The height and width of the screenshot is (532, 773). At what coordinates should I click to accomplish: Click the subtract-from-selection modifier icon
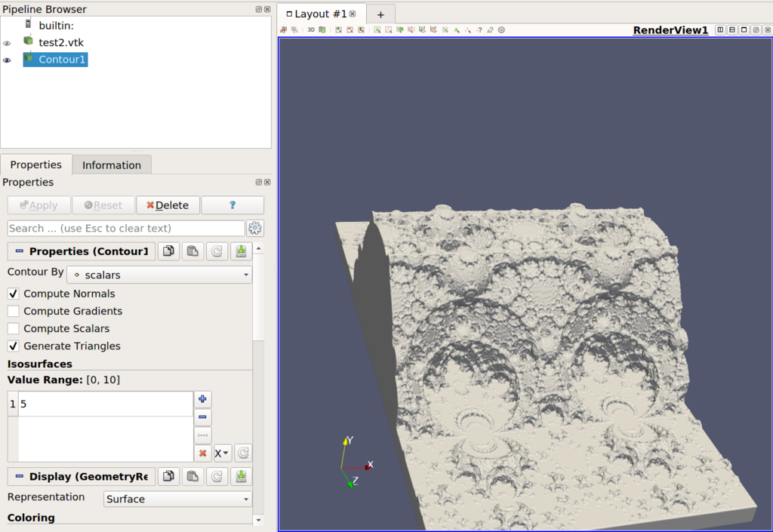pyautogui.click(x=350, y=29)
